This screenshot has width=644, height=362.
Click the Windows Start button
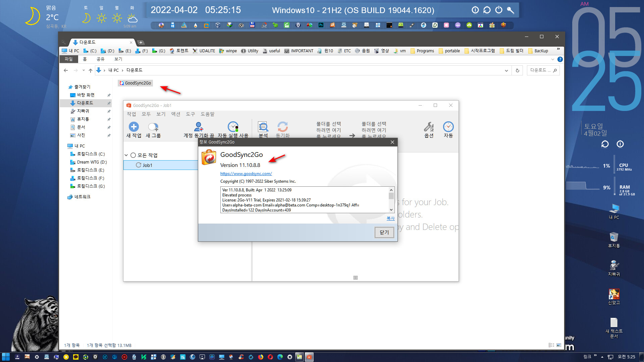(6, 357)
